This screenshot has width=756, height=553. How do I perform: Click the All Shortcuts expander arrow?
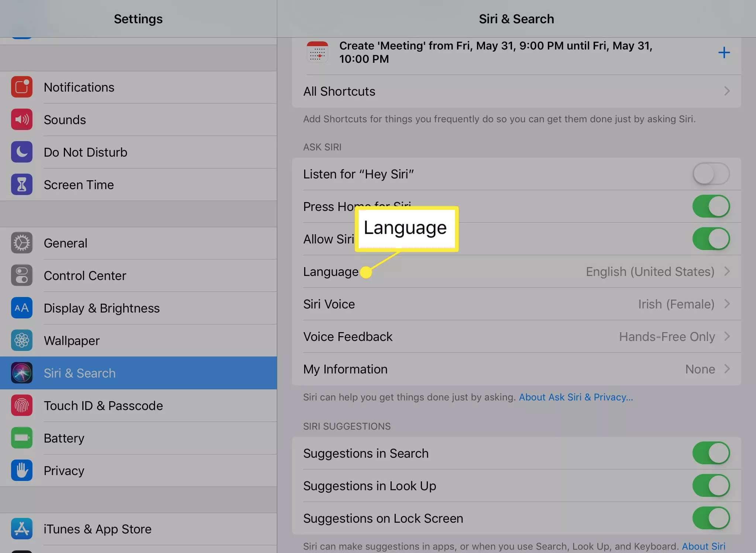click(x=728, y=91)
